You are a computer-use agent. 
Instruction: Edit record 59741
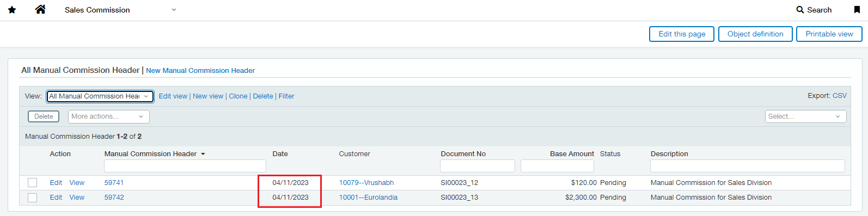[x=56, y=183]
